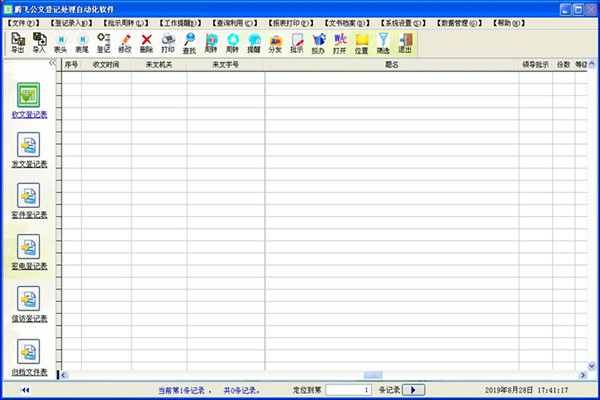Open the 【文件】 menu

point(24,23)
